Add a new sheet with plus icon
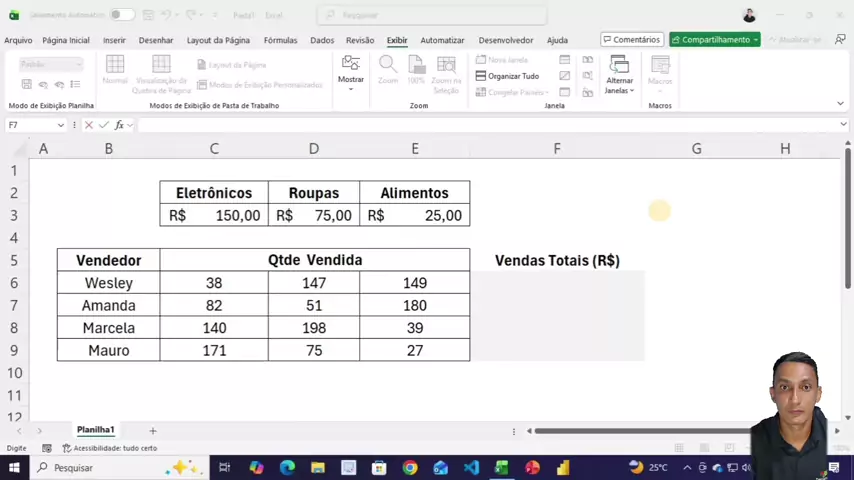854x480 pixels. [153, 430]
